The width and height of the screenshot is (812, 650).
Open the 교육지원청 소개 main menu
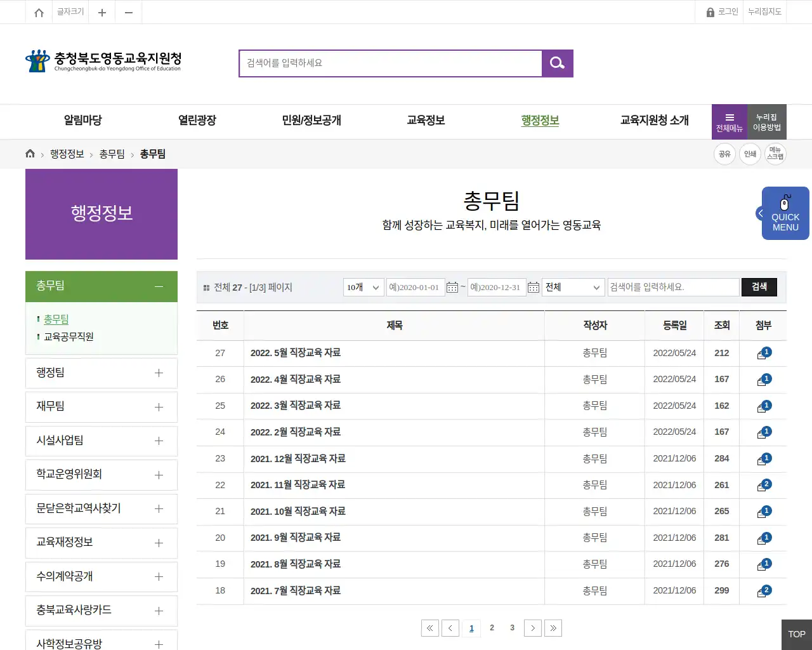click(655, 121)
